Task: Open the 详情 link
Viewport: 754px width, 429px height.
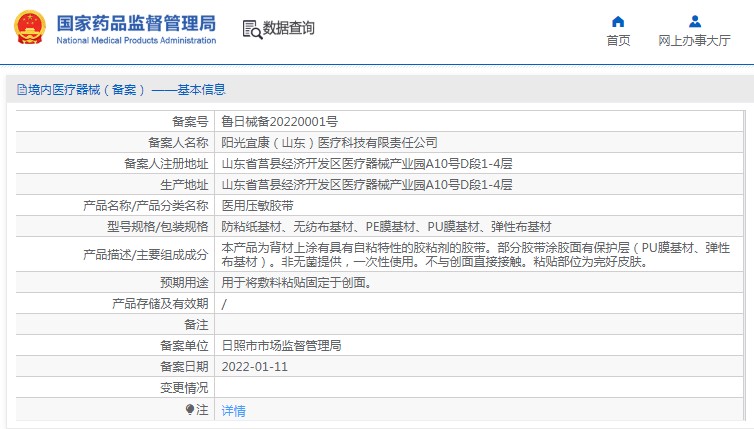Action: 234,411
